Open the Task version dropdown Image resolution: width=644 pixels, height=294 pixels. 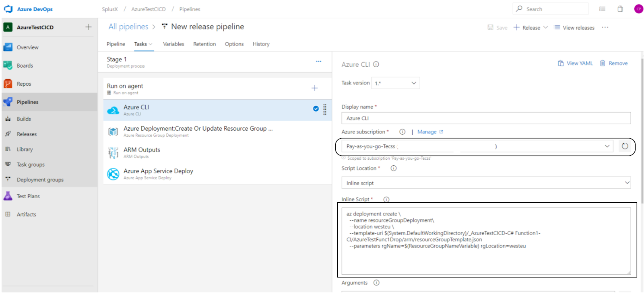coord(396,83)
